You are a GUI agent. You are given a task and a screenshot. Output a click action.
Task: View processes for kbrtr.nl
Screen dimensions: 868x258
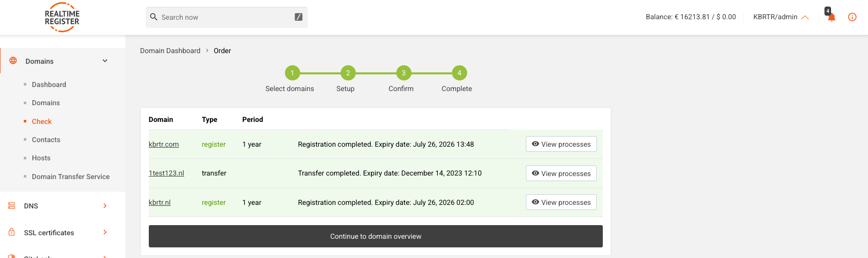click(561, 202)
